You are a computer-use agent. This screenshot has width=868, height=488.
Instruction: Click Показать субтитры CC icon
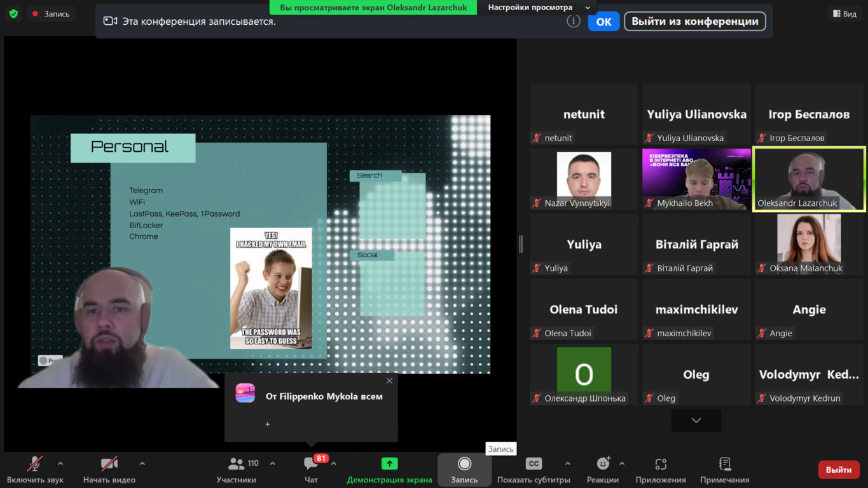[x=534, y=464]
